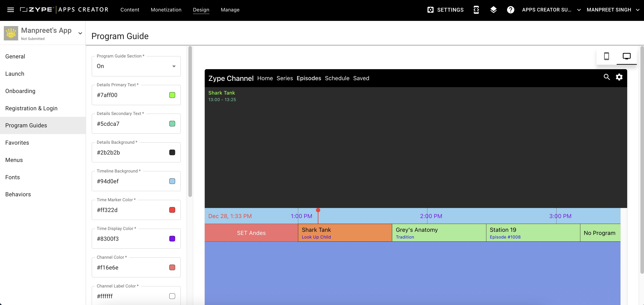This screenshot has width=644, height=305.
Task: Click the Zype Channel title in preview
Action: [231, 78]
